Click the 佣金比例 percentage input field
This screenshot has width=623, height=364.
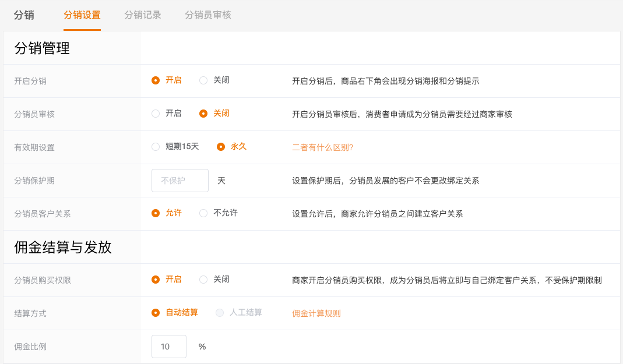(x=168, y=347)
